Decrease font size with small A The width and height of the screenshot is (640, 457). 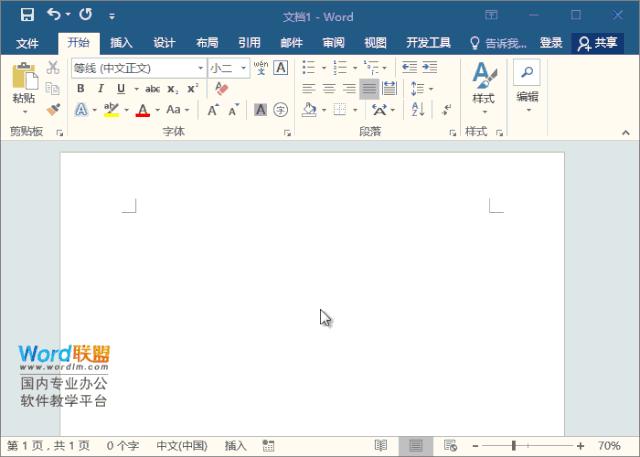(x=233, y=110)
